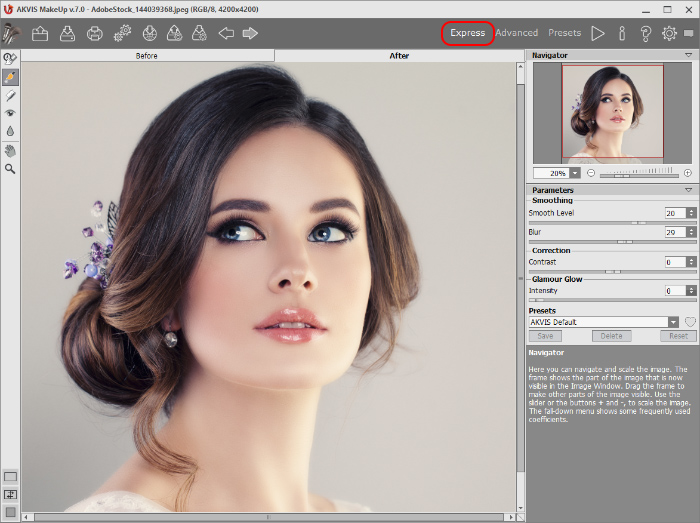This screenshot has height=523, width=700.
Task: Click the zoom percentage field showing 20%
Action: pyautogui.click(x=552, y=173)
